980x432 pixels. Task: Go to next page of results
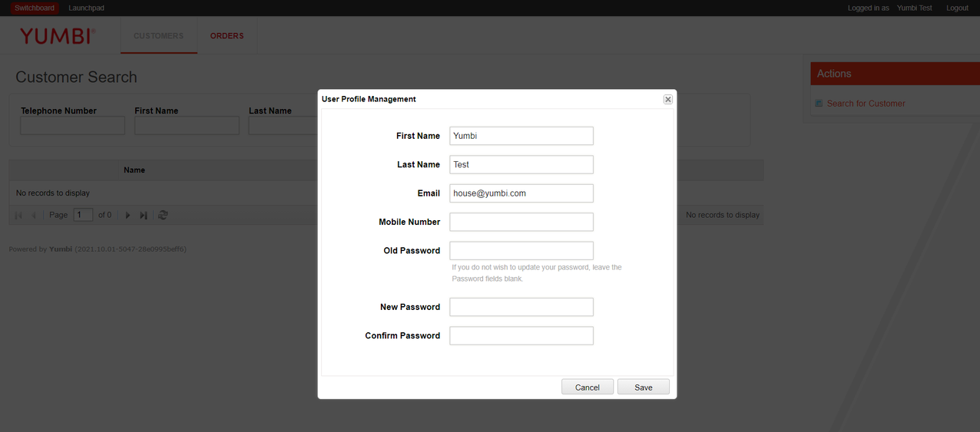point(128,216)
